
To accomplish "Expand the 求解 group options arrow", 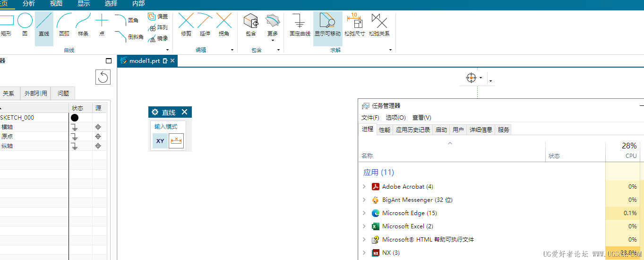I will [x=390, y=50].
